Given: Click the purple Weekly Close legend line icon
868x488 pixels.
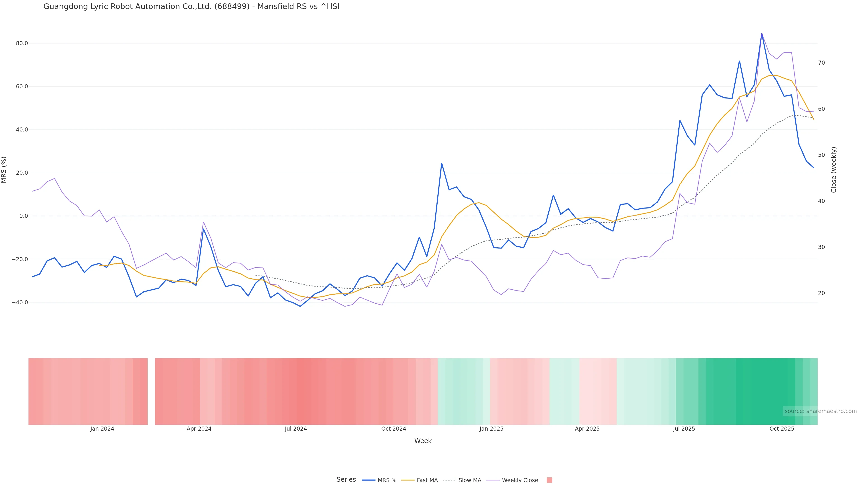Looking at the screenshot, I should point(493,480).
